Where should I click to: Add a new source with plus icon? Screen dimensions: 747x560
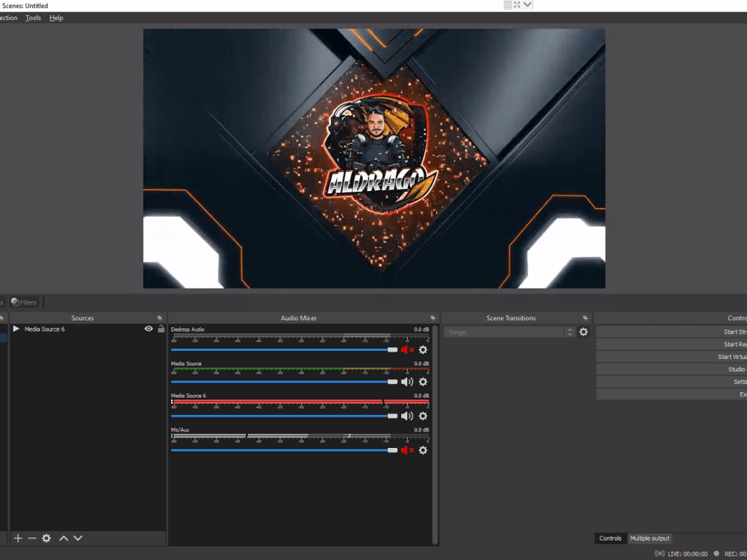point(18,538)
